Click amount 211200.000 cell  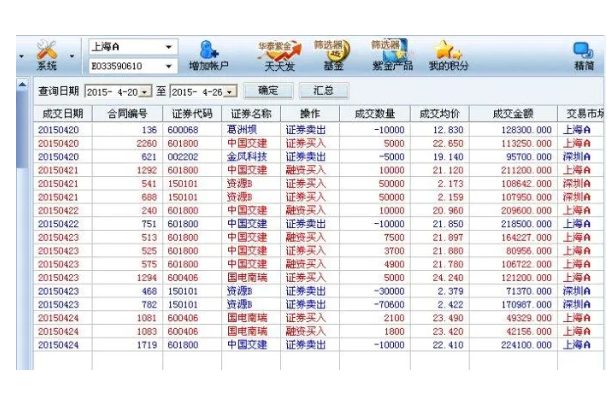tap(513, 170)
